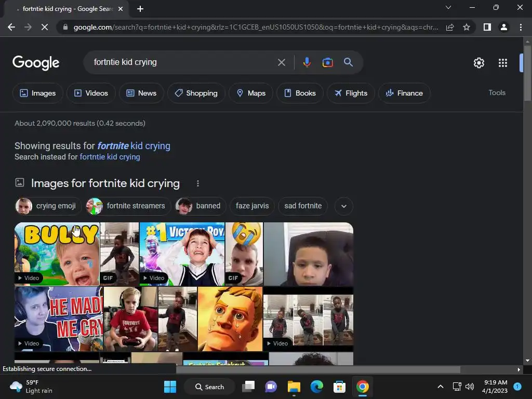Open the crying emoji GIF thumbnail
Screen dimensions: 532x399
tap(244, 254)
